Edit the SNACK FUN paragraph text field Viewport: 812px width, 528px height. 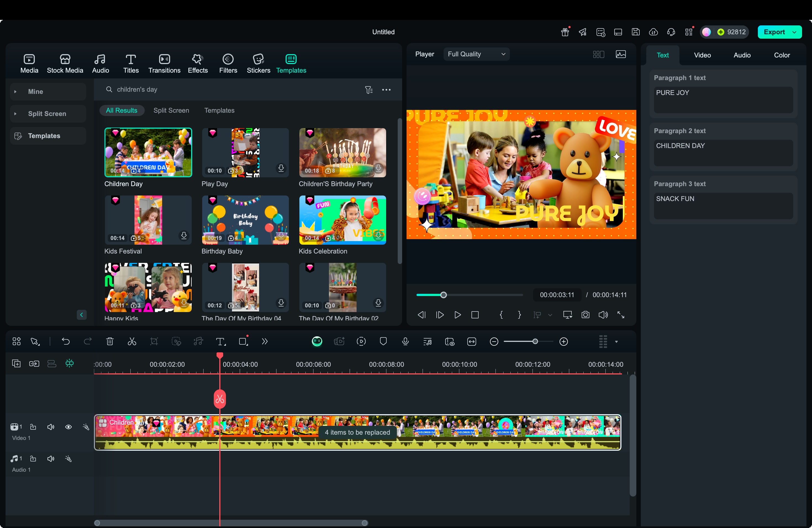pos(723,206)
